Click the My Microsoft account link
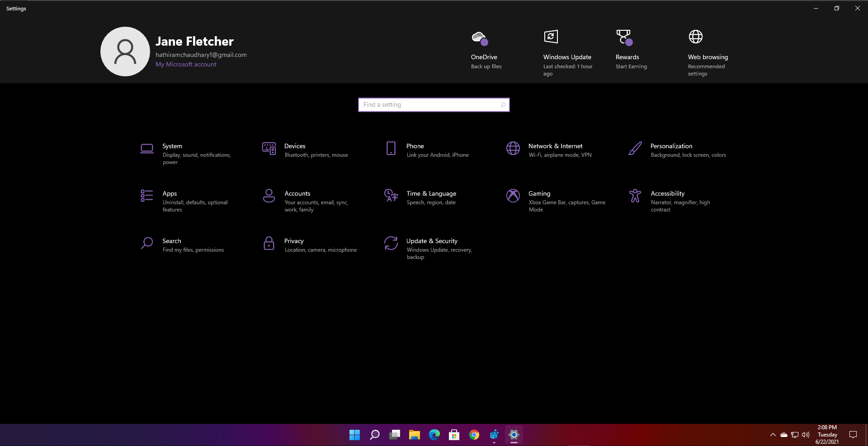 point(186,64)
